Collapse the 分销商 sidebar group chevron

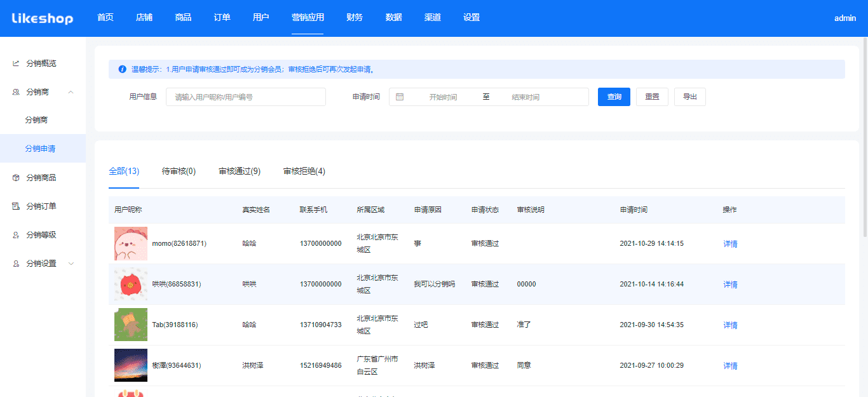(71, 92)
